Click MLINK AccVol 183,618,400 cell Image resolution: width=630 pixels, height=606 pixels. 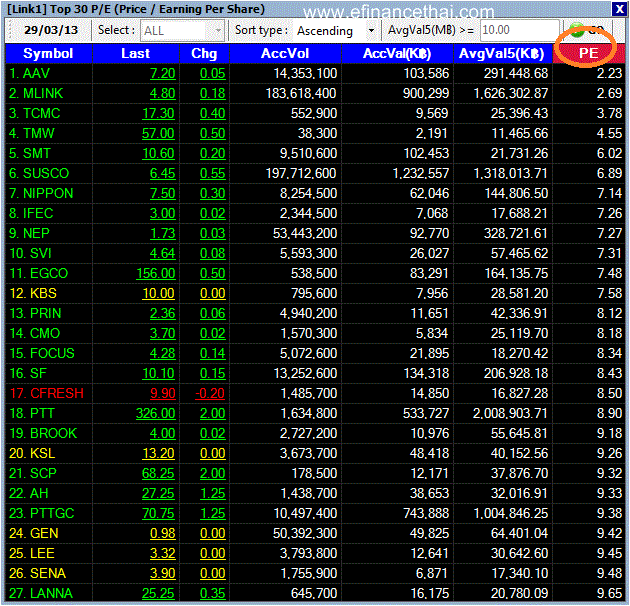pyautogui.click(x=301, y=94)
